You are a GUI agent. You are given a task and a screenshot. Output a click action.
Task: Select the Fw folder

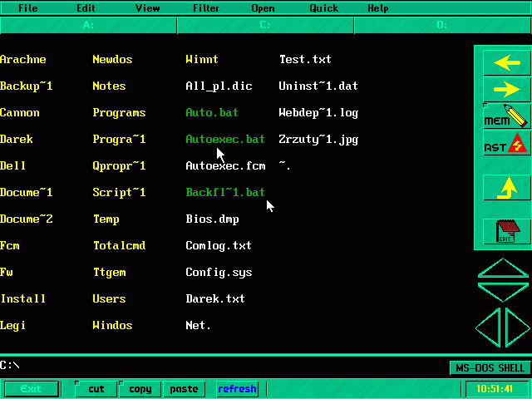coord(7,272)
